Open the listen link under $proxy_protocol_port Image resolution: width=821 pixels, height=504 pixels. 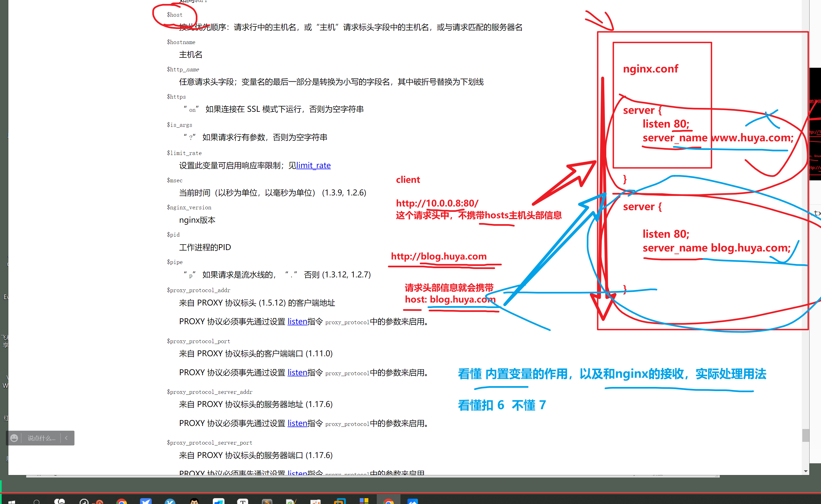[x=297, y=372]
